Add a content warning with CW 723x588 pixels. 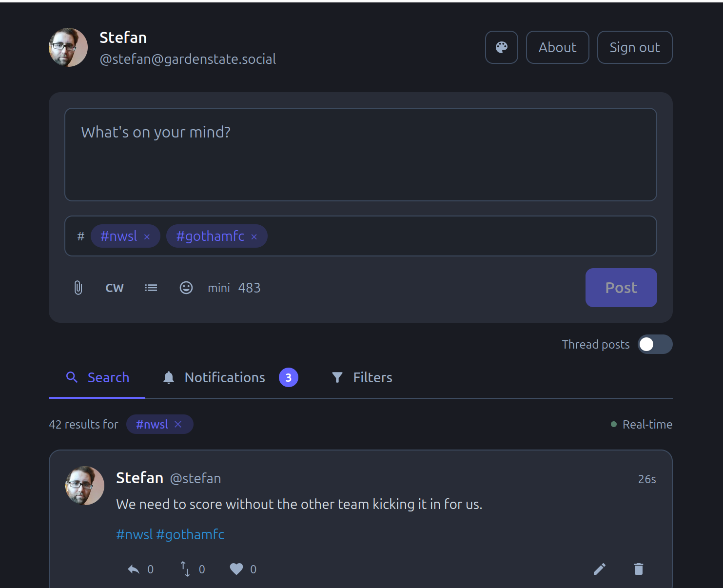pyautogui.click(x=115, y=288)
